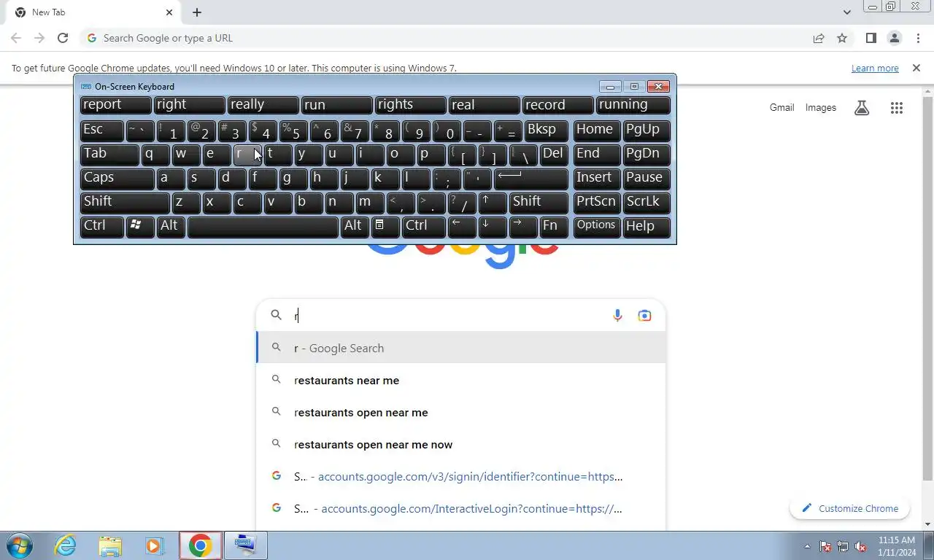The width and height of the screenshot is (934, 560).
Task: Open the Google apps grid
Action: (x=897, y=108)
